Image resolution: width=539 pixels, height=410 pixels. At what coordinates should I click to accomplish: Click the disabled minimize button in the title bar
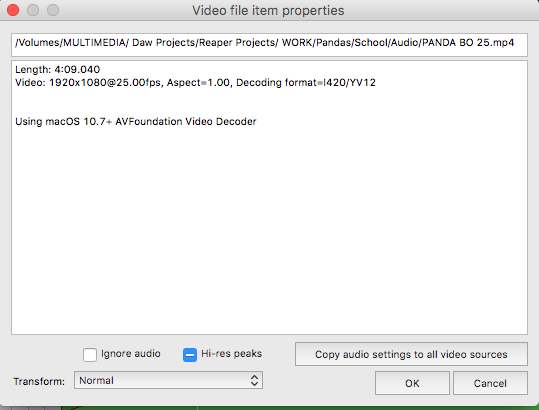point(33,10)
